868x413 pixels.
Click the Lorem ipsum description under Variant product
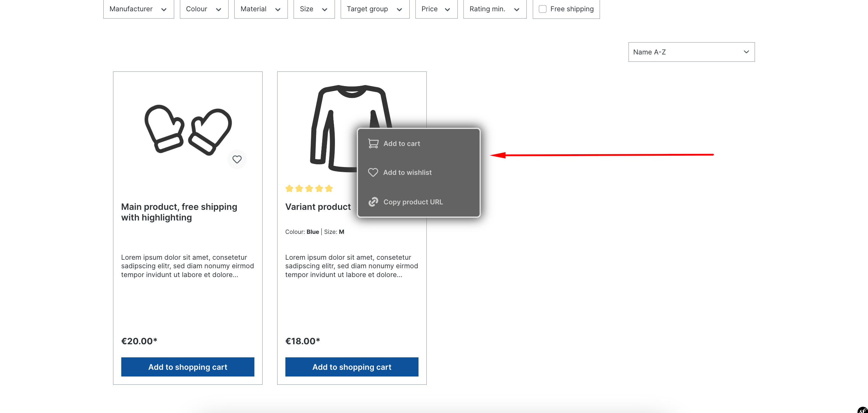[x=351, y=266]
